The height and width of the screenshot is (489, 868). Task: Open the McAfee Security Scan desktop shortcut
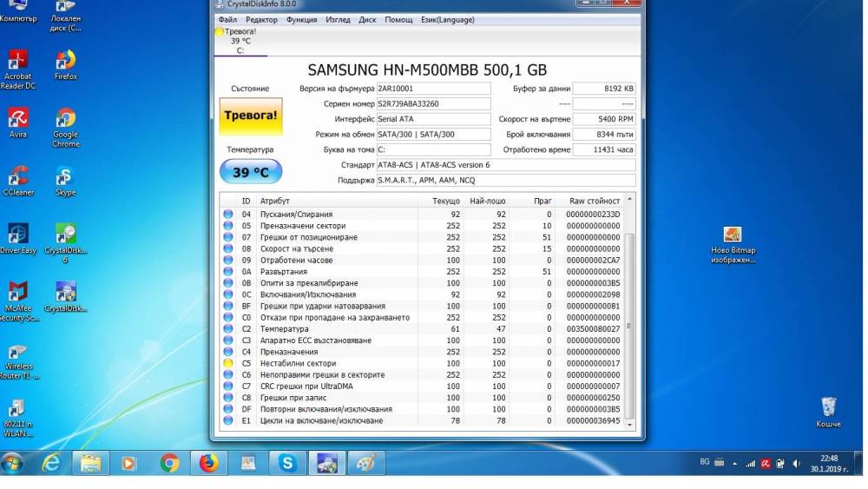coord(17,301)
